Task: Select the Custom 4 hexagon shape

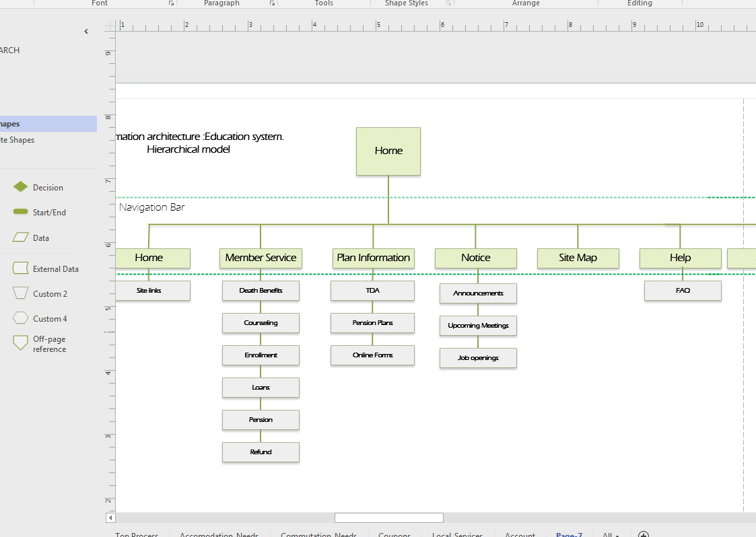Action: (x=20, y=318)
